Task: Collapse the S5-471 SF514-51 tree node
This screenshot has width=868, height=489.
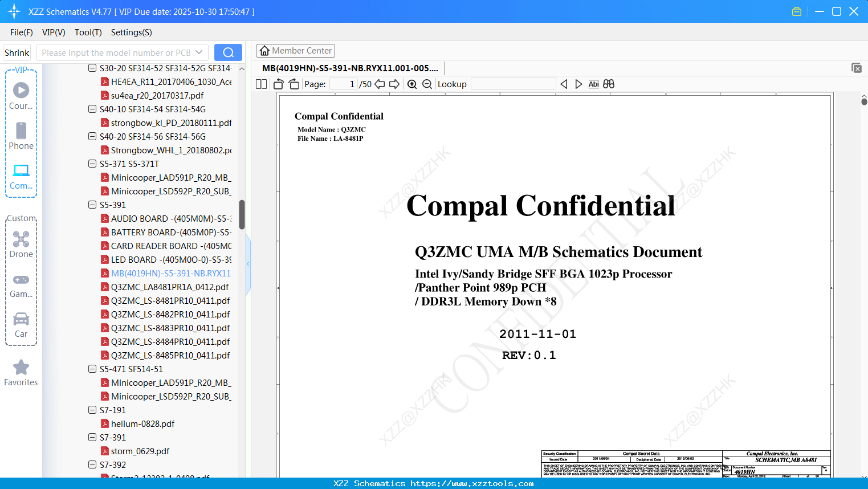Action: coord(92,369)
